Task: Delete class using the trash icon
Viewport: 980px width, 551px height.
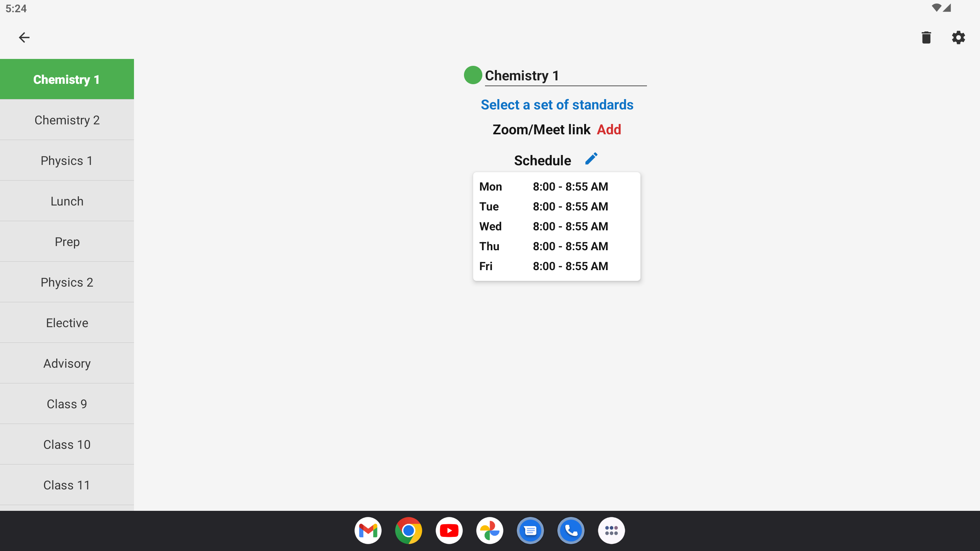Action: click(x=926, y=37)
